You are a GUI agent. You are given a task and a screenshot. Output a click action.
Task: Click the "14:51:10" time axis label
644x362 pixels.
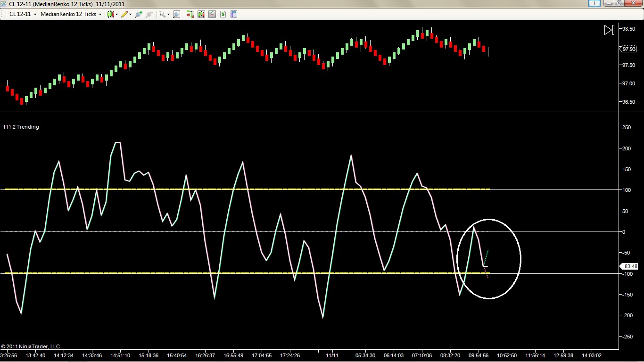(120, 355)
